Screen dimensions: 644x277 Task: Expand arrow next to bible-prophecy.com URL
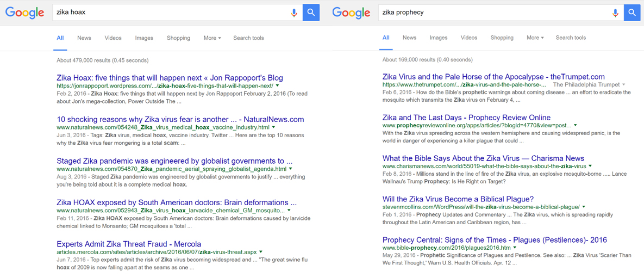tap(515, 248)
